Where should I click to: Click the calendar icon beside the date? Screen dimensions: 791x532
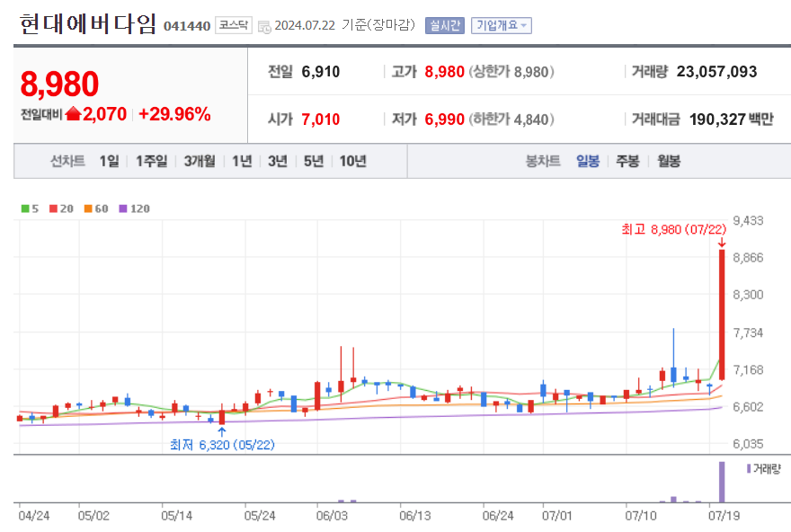[264, 27]
